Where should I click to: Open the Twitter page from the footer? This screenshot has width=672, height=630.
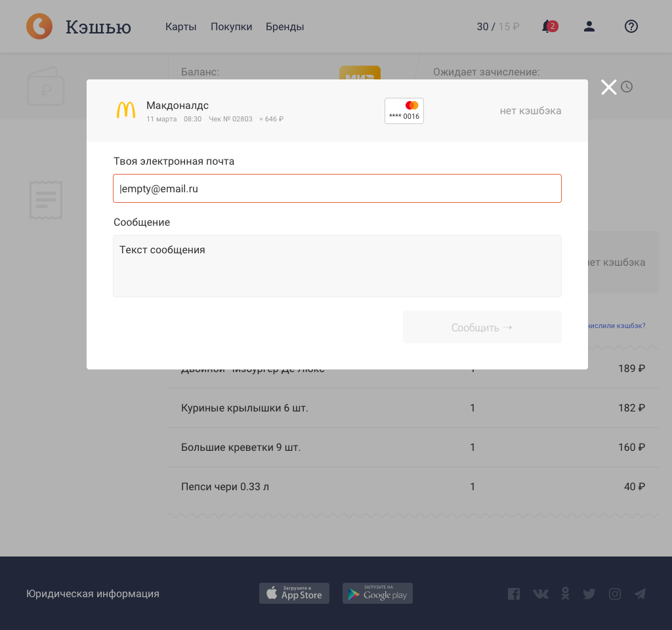point(589,593)
